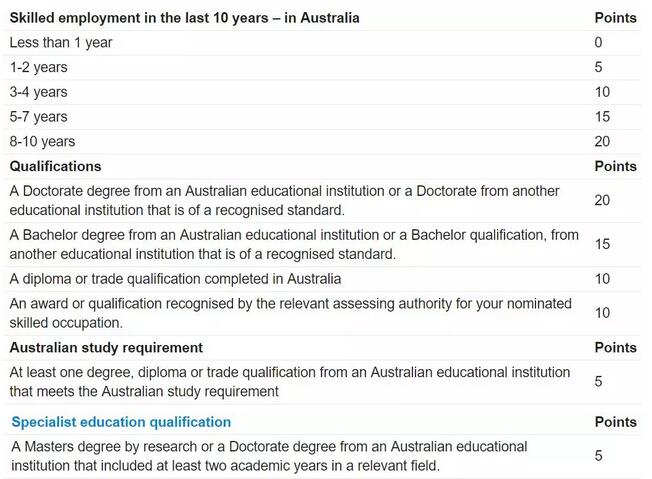Click the diploma or trade qualification row
652x479 pixels.
tap(322, 279)
